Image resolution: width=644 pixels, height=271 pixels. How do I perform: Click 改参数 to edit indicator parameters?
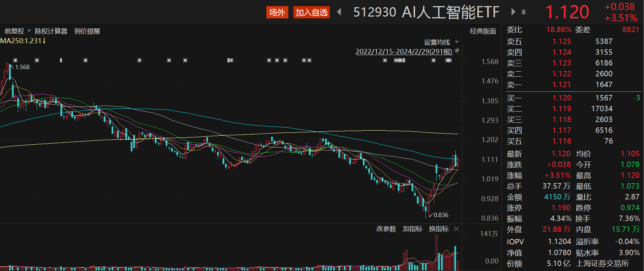tap(386, 229)
